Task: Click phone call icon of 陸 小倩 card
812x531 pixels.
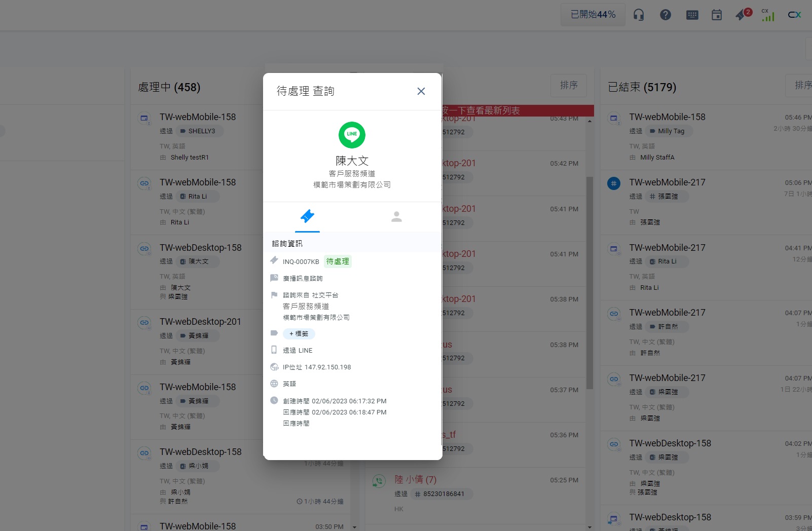Action: [x=379, y=480]
